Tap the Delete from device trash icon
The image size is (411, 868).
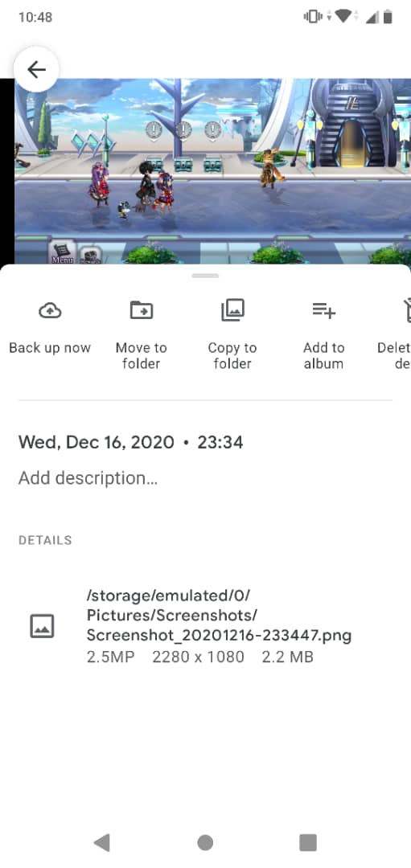click(x=406, y=310)
